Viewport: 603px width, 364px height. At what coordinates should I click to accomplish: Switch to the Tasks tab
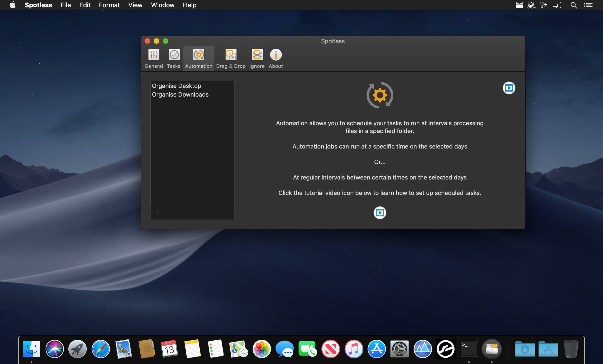click(x=174, y=59)
